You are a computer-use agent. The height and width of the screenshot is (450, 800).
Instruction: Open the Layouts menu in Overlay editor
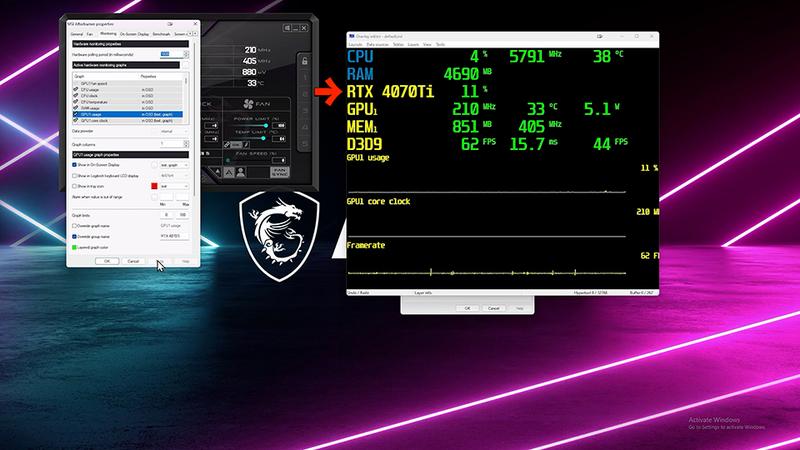coord(355,44)
